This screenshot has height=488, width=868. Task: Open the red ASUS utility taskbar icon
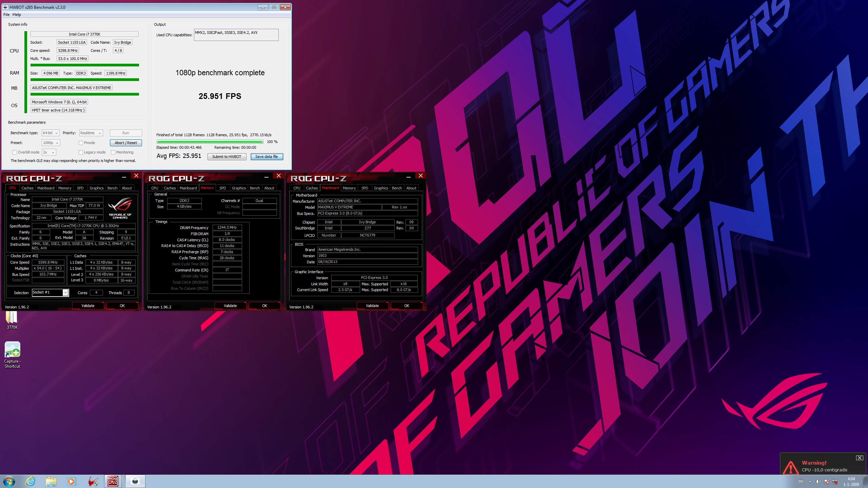click(x=93, y=481)
